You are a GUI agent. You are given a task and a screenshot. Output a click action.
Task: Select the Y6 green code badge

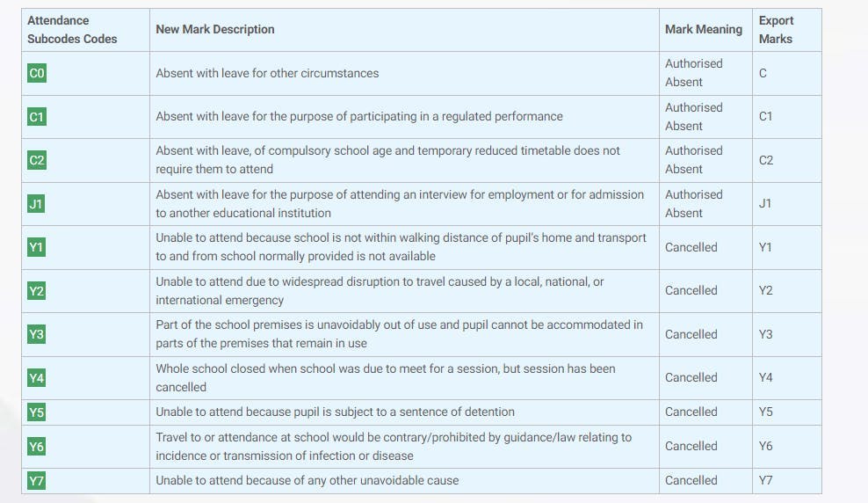tap(36, 447)
